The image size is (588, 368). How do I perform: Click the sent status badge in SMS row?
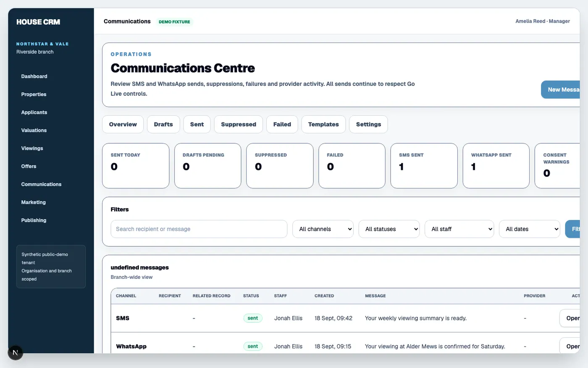[253, 318]
